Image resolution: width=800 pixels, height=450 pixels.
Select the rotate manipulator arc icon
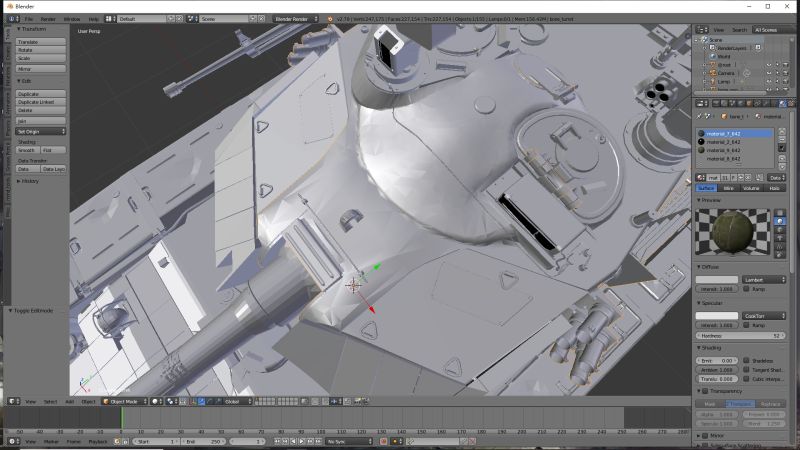point(209,402)
